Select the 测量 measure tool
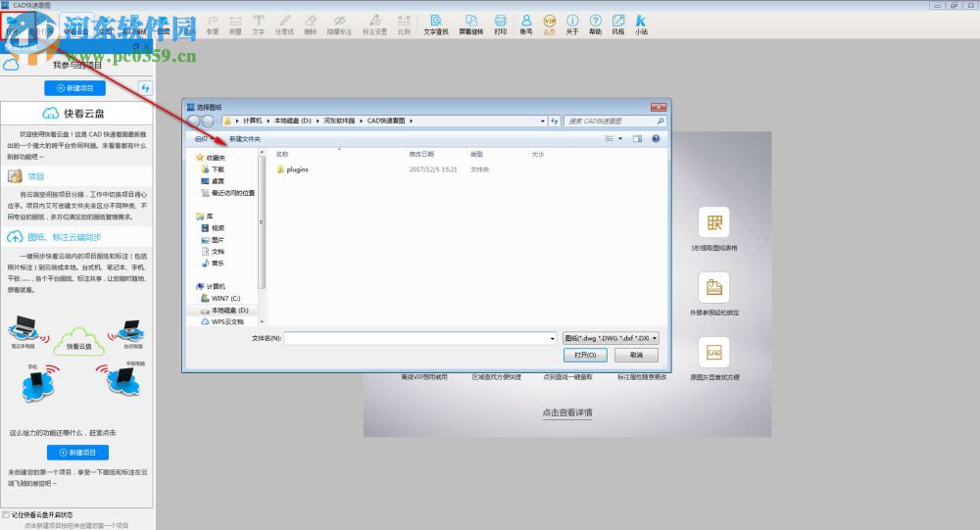 coord(235,25)
